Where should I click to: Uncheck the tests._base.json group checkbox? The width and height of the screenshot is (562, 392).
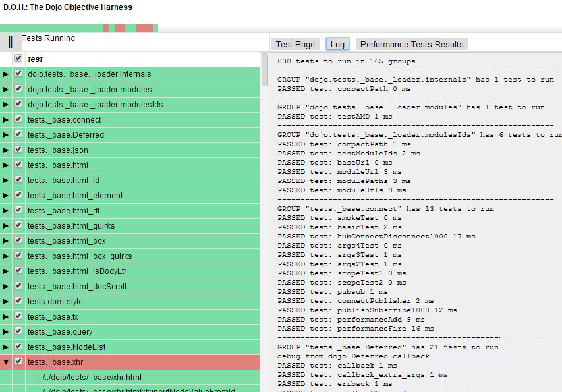18,150
